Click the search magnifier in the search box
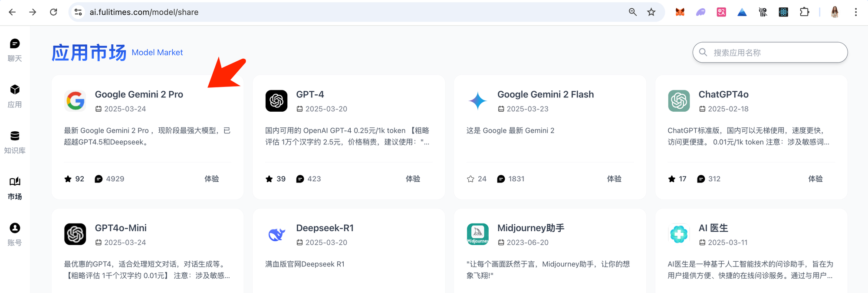The width and height of the screenshot is (868, 293). point(703,53)
